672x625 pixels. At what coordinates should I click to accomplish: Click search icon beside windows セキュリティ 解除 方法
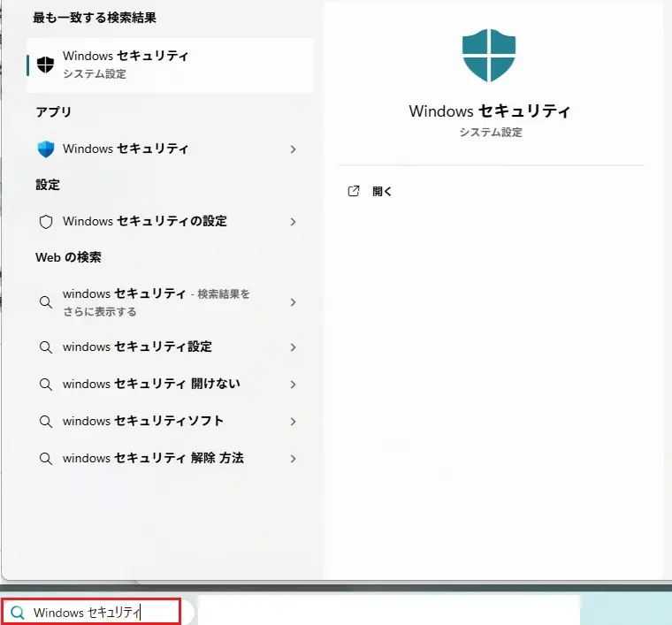(46, 459)
